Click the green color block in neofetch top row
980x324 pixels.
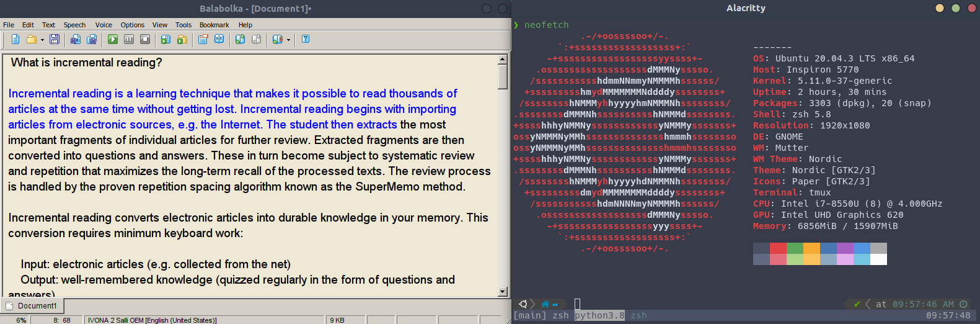click(x=795, y=248)
